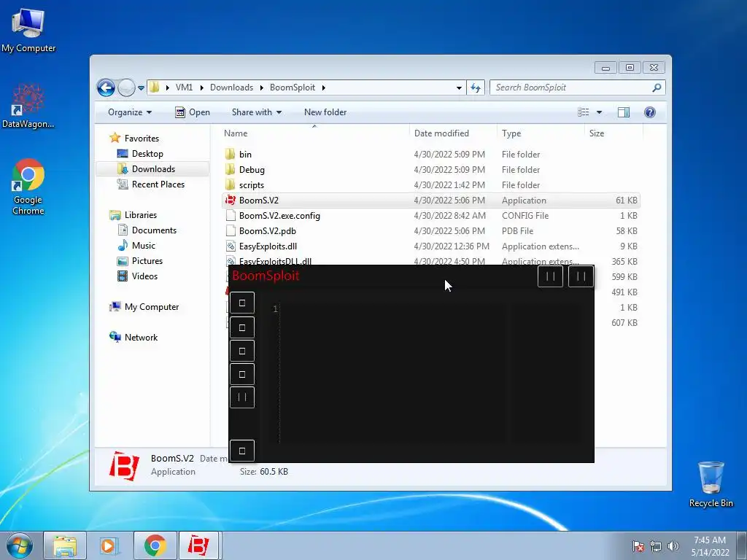
Task: Click Open in the Explorer toolbar
Action: [193, 112]
